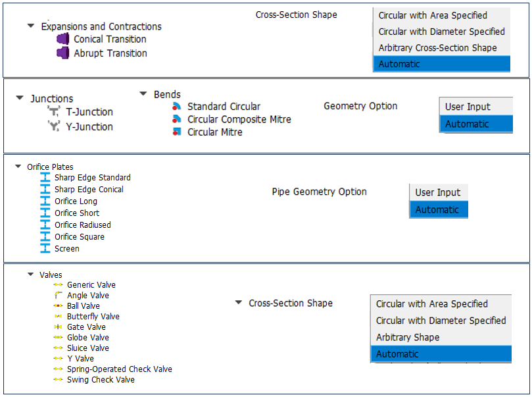Click the Abrupt Transition icon
The image size is (532, 397).
[63, 53]
